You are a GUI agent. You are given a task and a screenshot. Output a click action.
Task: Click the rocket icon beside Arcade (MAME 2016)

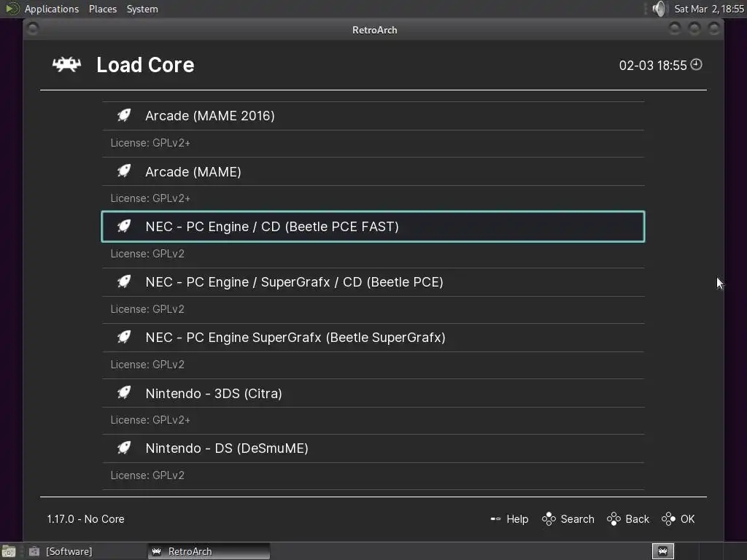click(x=124, y=115)
